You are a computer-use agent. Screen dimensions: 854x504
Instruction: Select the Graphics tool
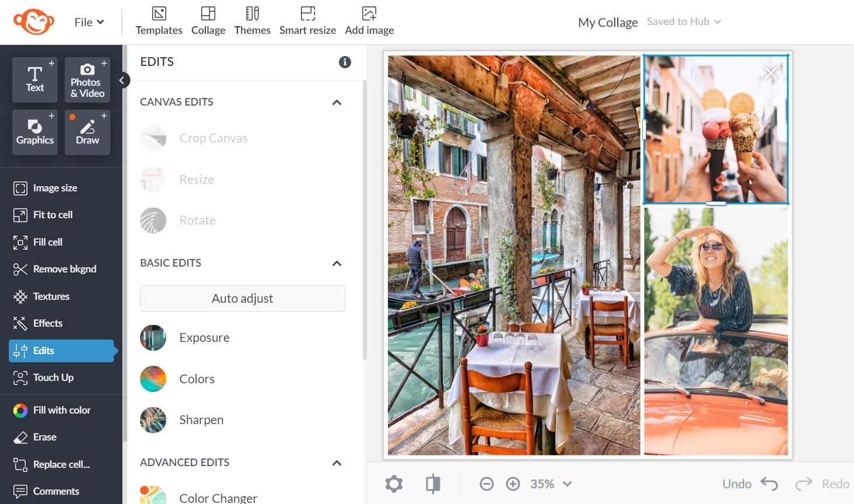(x=35, y=132)
